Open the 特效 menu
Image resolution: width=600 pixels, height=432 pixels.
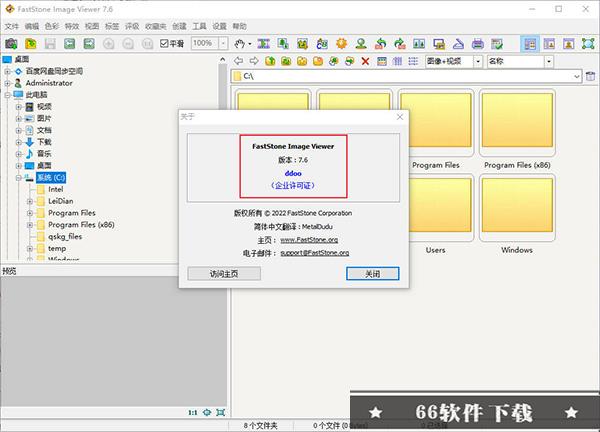[72, 26]
